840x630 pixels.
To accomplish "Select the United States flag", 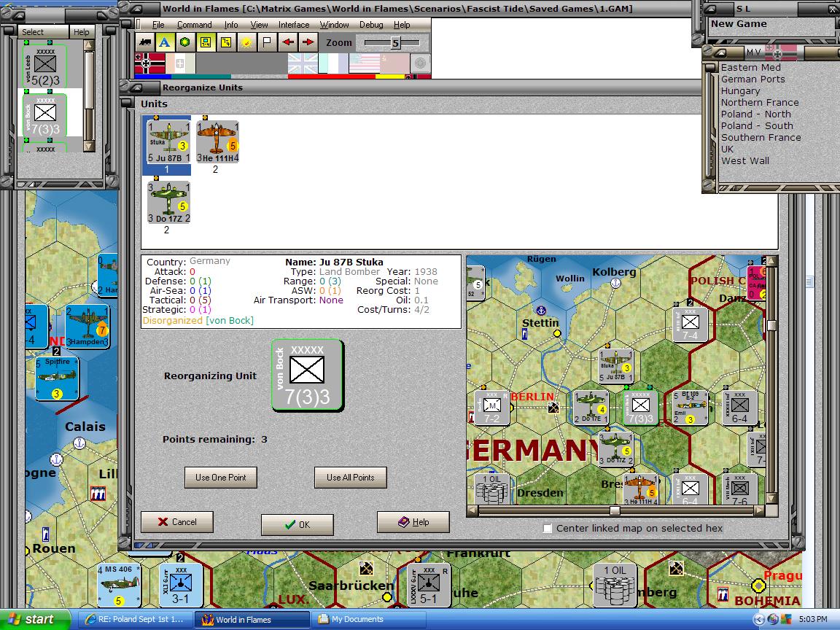I will tap(364, 63).
